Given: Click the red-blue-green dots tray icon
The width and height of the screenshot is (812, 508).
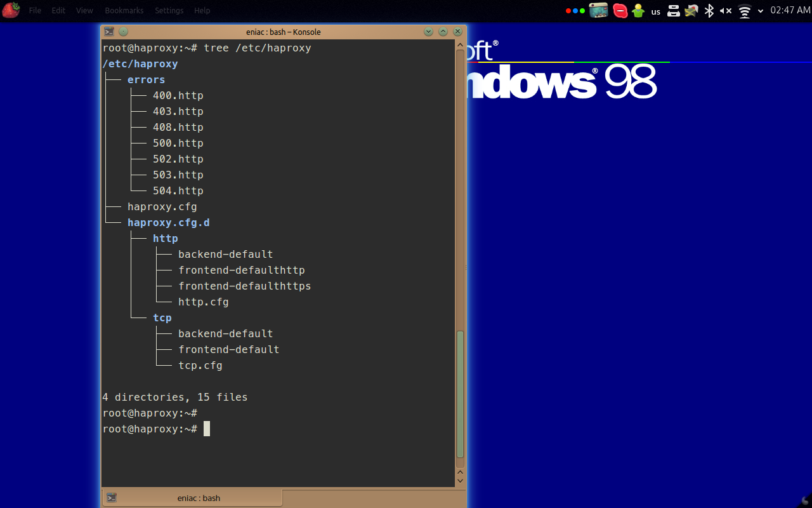Looking at the screenshot, I should pos(575,11).
